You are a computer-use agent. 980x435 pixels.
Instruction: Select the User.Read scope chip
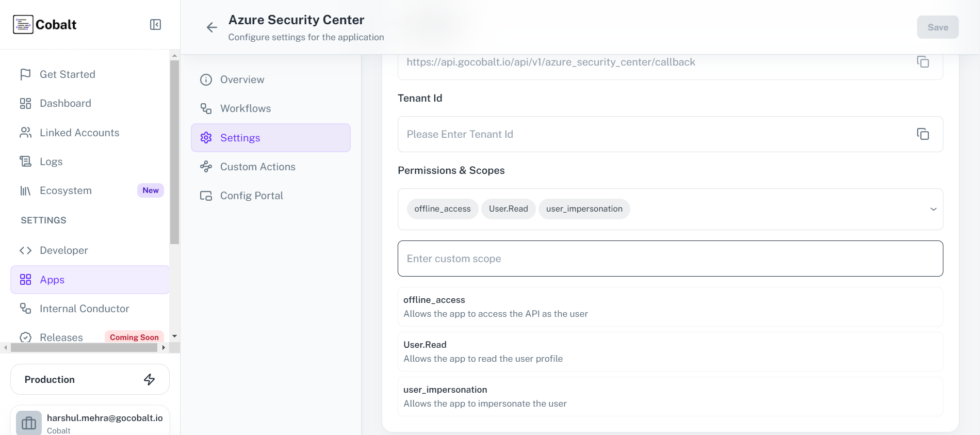coord(509,209)
